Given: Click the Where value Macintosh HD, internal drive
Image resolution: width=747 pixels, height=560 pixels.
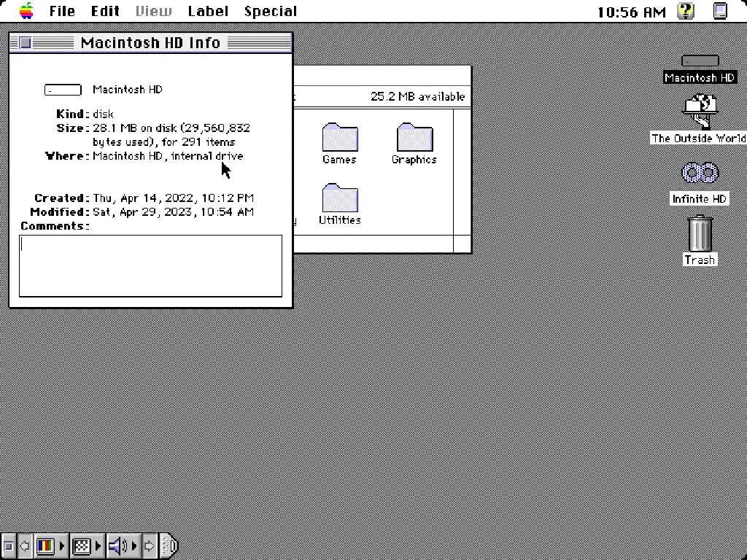Looking at the screenshot, I should [x=168, y=156].
